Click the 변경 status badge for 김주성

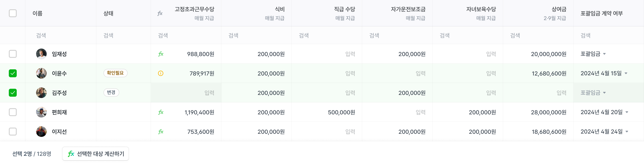coord(111,92)
